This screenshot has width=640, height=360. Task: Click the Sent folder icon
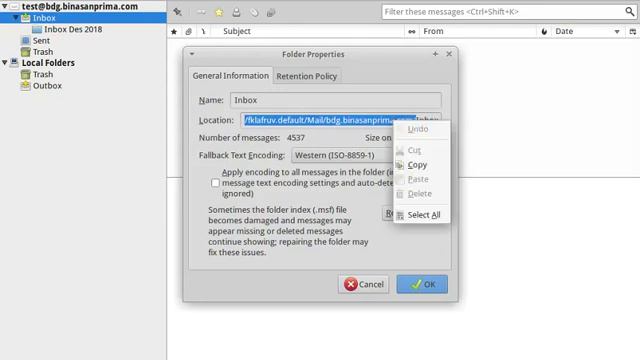point(25,40)
